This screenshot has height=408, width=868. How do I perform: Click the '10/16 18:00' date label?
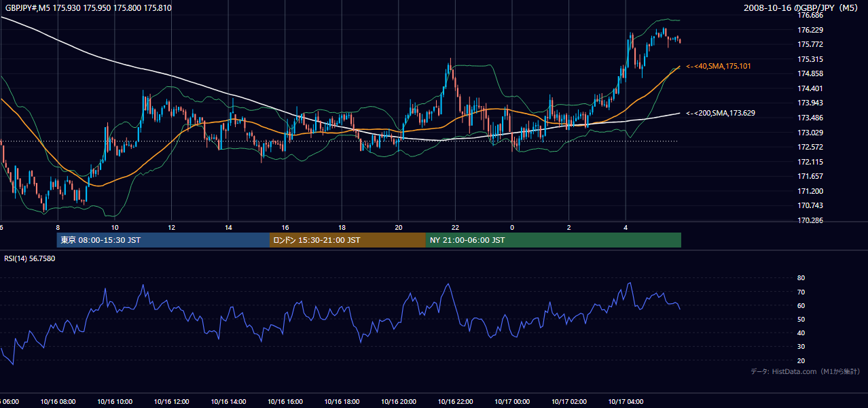[342, 402]
